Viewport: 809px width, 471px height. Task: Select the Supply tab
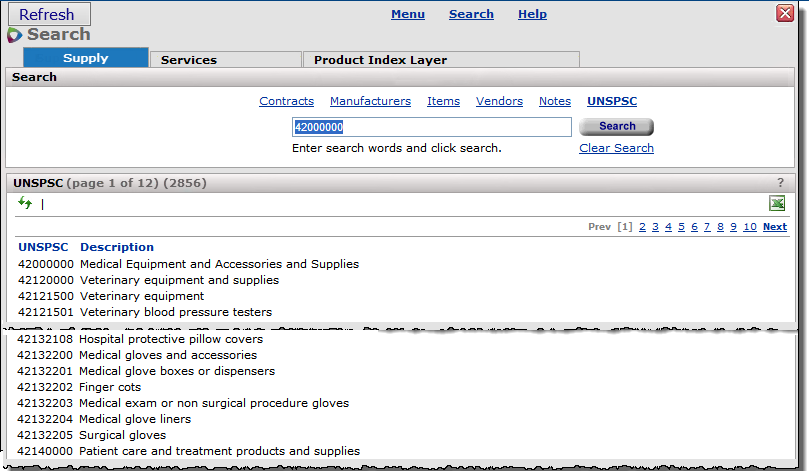86,59
